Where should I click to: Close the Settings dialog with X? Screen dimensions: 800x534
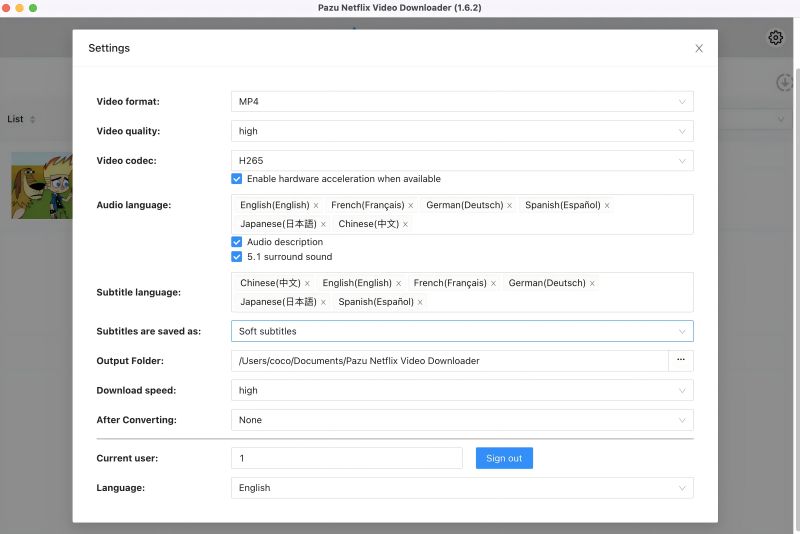click(x=699, y=48)
